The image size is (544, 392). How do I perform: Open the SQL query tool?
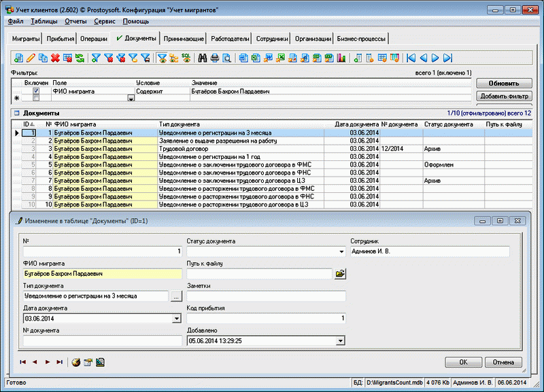tap(186, 58)
